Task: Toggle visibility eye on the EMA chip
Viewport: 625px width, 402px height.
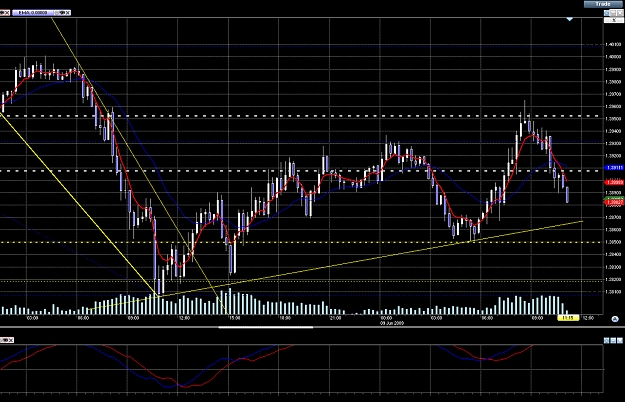Action: (x=62, y=13)
